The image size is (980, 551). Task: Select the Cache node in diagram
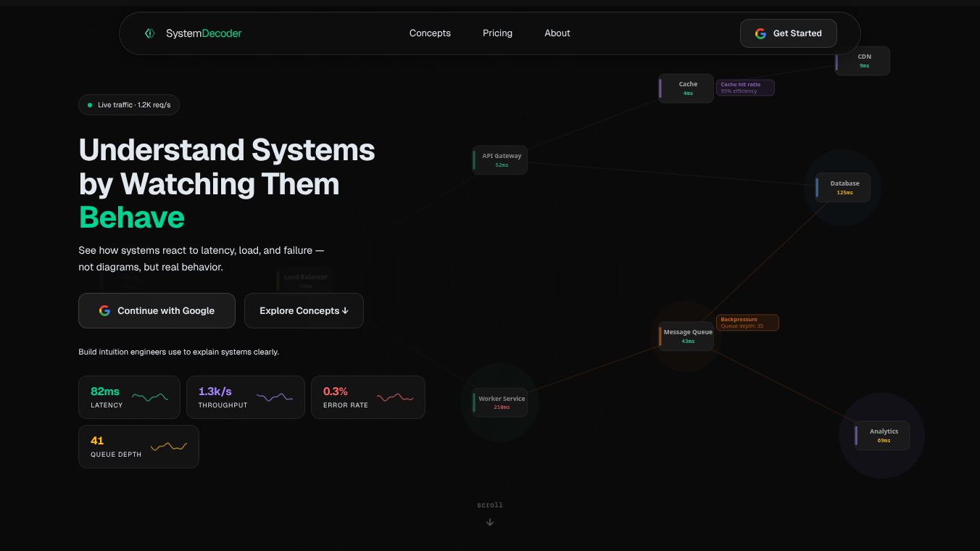pos(686,88)
